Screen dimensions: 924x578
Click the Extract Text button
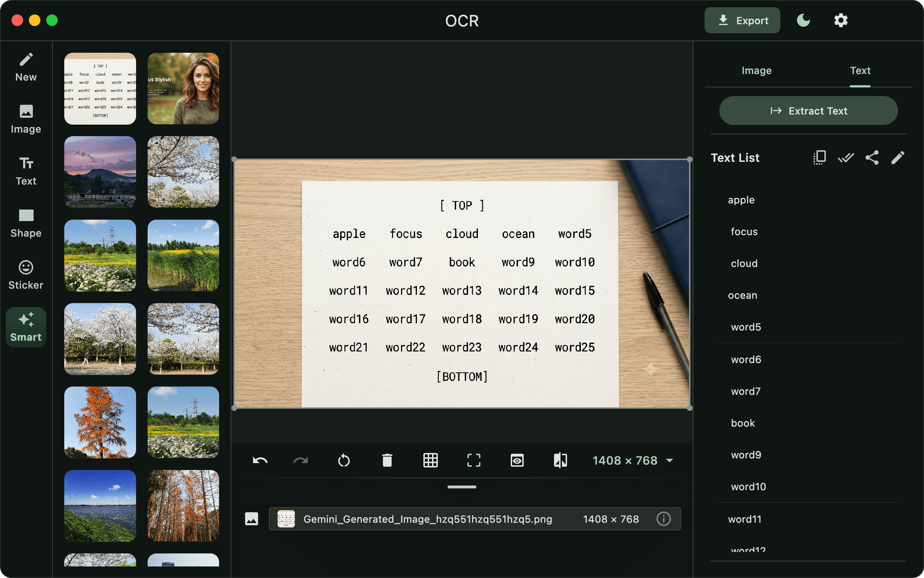pyautogui.click(x=808, y=111)
